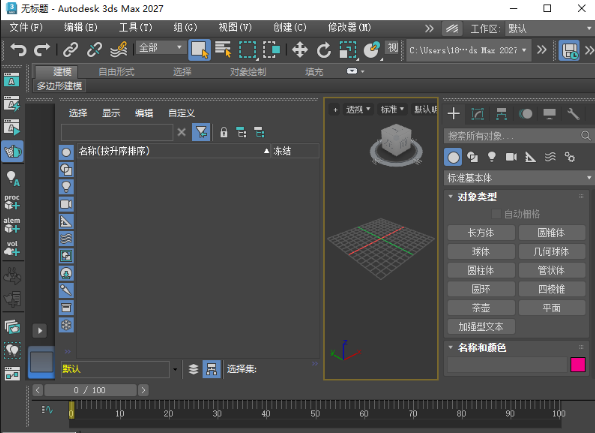Click the Undo arrow icon
Image resolution: width=595 pixels, height=433 pixels.
click(18, 50)
